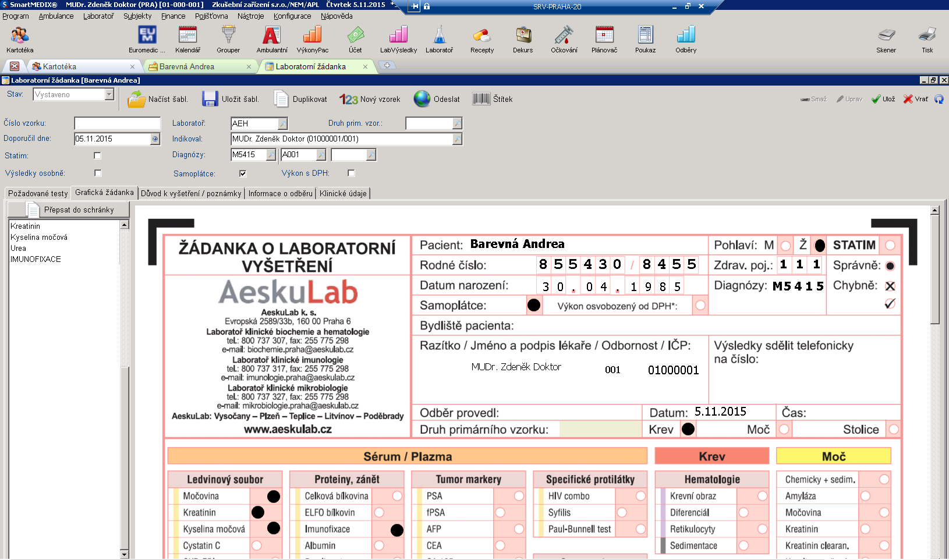This screenshot has width=949, height=560.
Task: Open Doporučil dne date picker
Action: [155, 139]
